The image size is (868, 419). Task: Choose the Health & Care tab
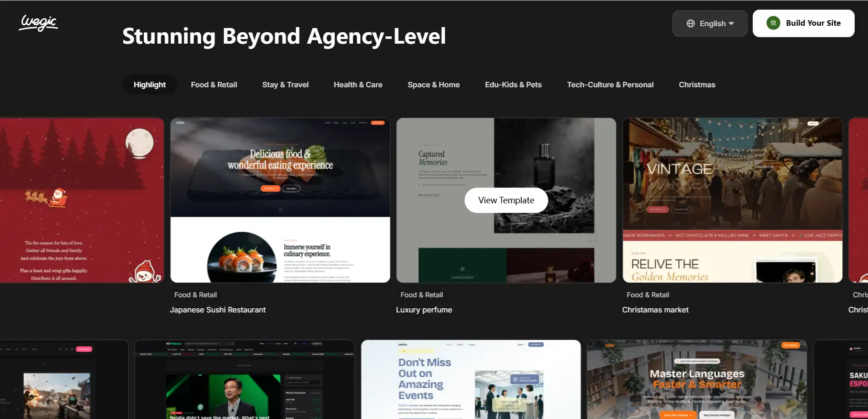[x=358, y=85]
